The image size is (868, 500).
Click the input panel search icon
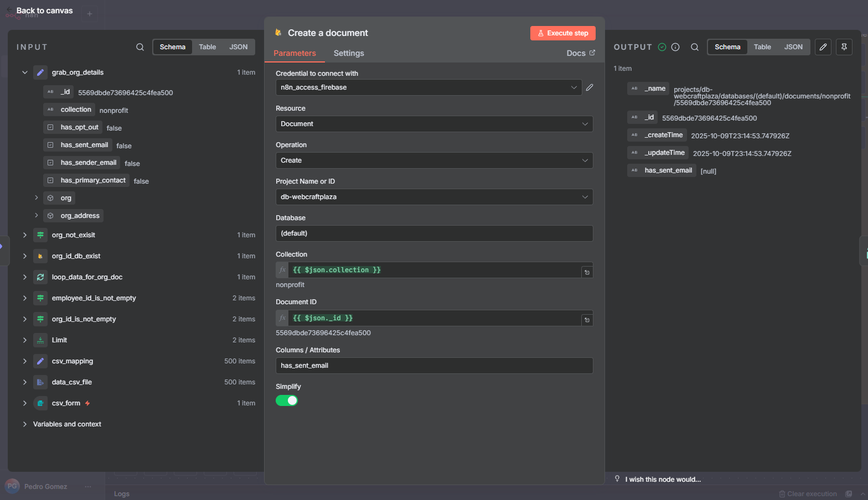[x=140, y=47]
